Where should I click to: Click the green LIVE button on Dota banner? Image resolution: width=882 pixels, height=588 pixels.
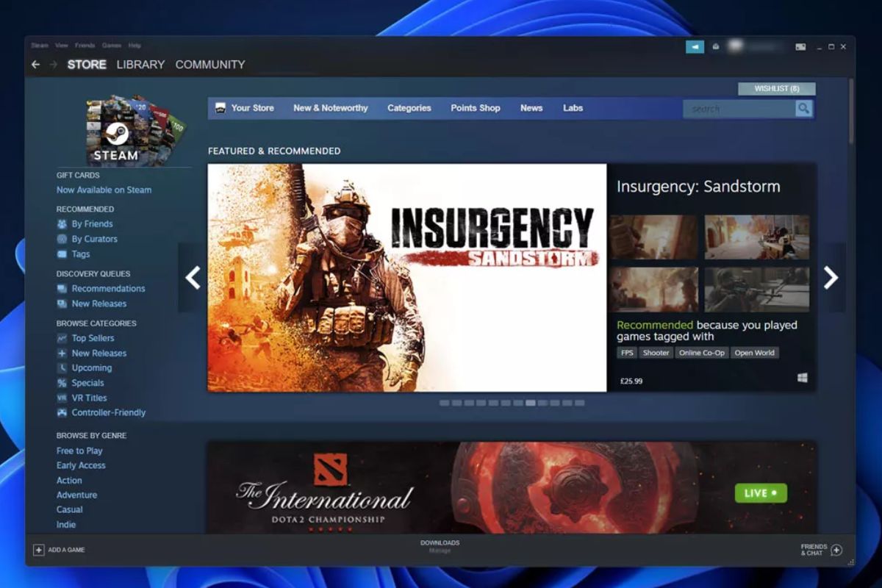[761, 493]
